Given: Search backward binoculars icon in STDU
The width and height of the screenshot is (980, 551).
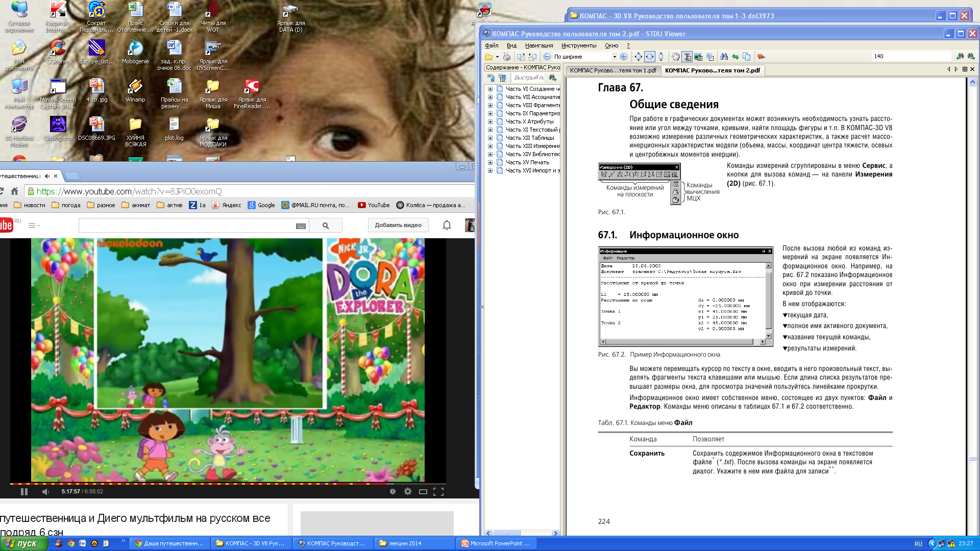Looking at the screenshot, I should [x=960, y=56].
